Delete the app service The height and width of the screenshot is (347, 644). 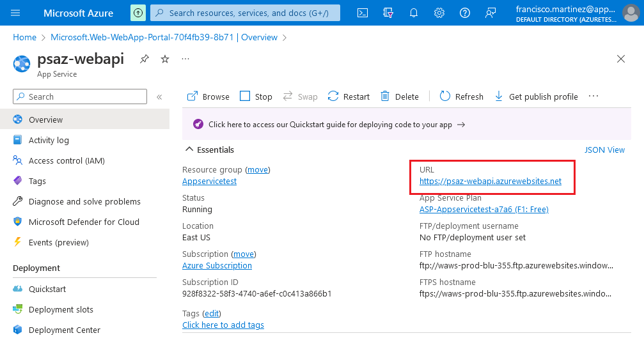(400, 96)
